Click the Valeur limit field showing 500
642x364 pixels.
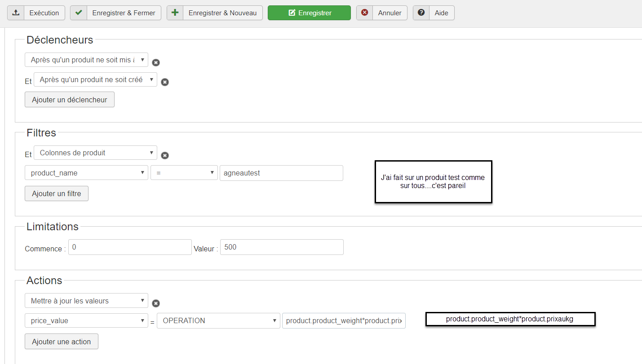(x=282, y=247)
